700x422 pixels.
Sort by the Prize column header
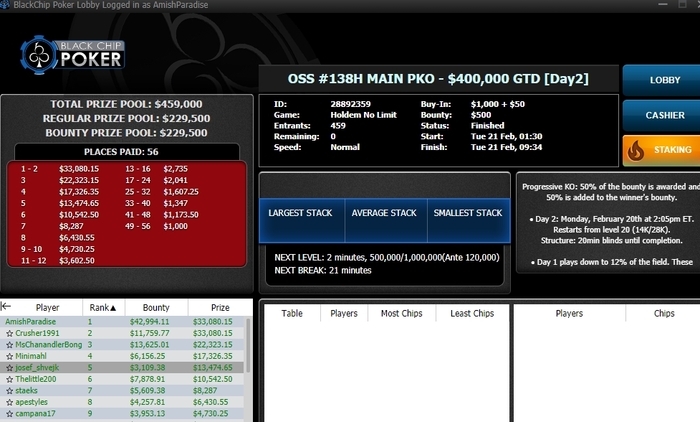[220, 308]
